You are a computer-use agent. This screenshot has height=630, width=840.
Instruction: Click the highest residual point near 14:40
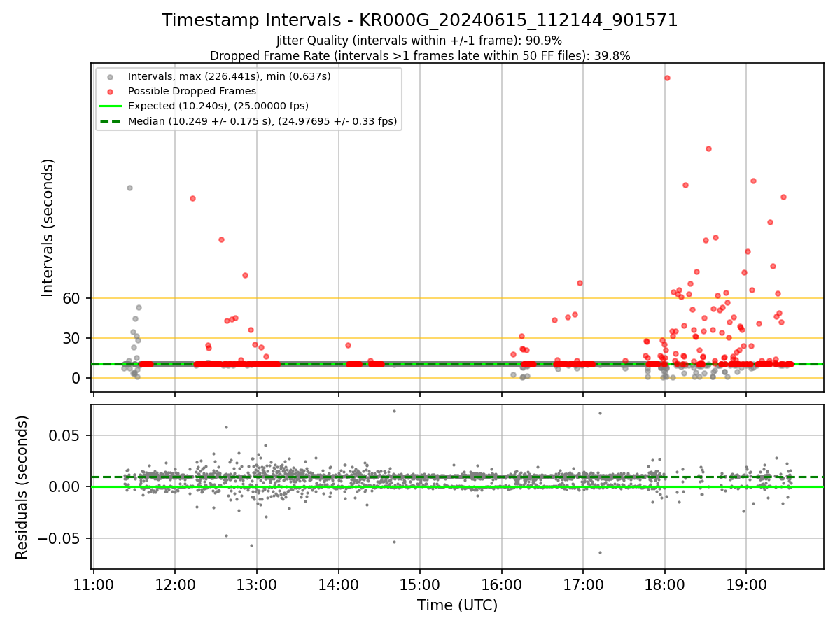(394, 411)
